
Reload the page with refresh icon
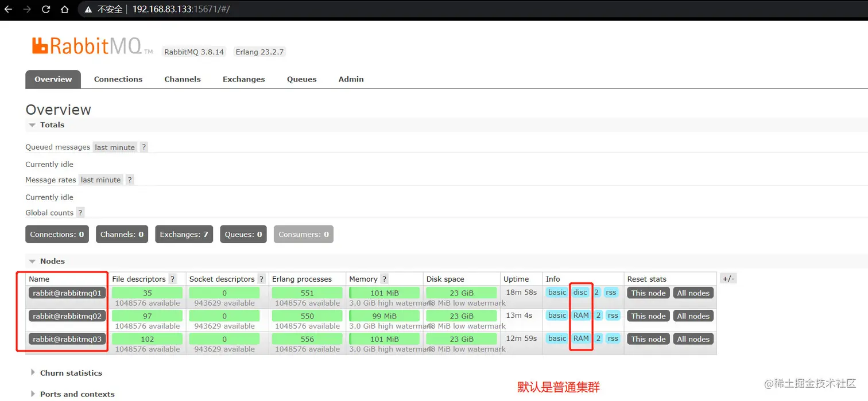(46, 10)
